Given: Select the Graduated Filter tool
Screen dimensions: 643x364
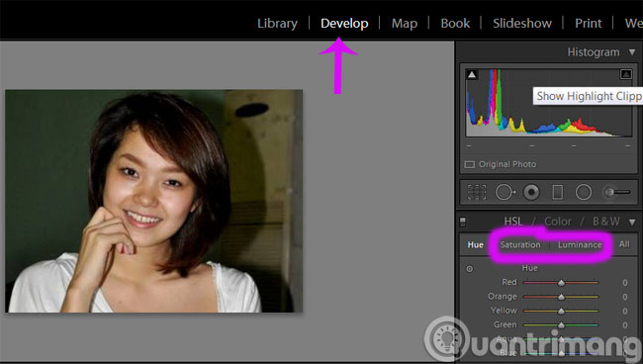Looking at the screenshot, I should 558,192.
